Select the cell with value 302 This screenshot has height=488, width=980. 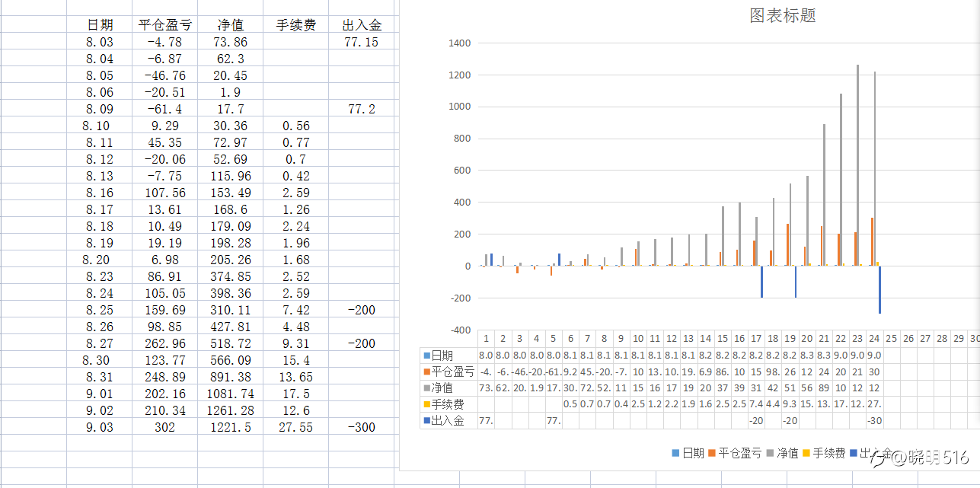point(164,427)
